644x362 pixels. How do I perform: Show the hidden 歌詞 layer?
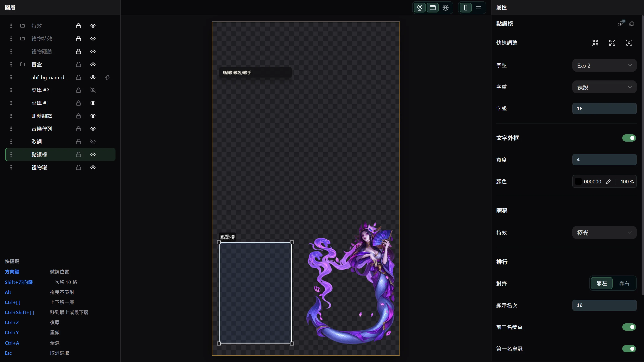coord(93,142)
